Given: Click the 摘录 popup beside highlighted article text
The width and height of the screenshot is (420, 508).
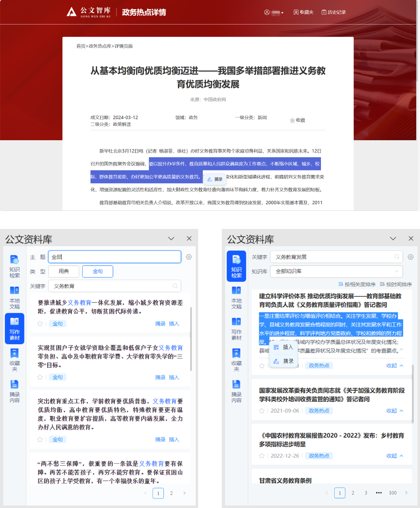Looking at the screenshot, I should 215,179.
